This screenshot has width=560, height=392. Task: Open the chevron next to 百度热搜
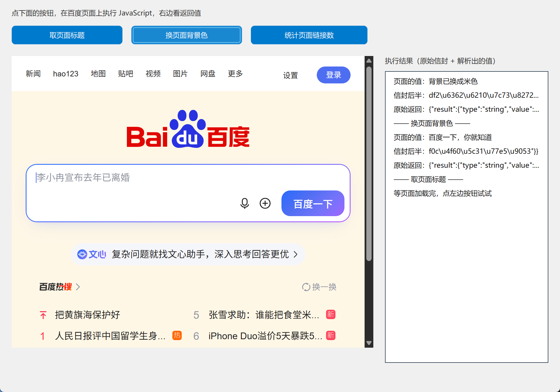point(78,287)
